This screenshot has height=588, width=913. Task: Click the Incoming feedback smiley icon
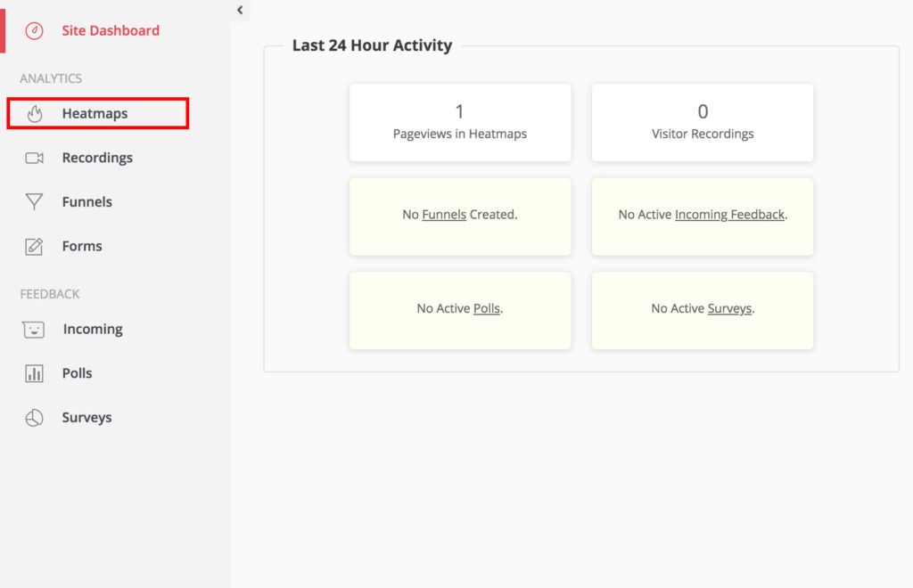34,330
